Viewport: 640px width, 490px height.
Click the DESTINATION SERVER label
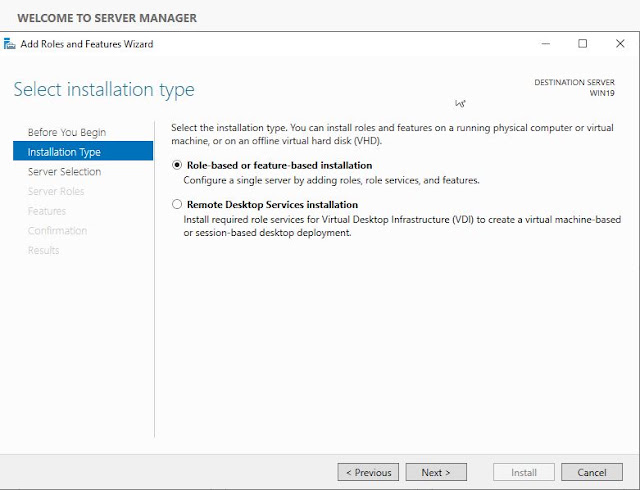pos(574,82)
